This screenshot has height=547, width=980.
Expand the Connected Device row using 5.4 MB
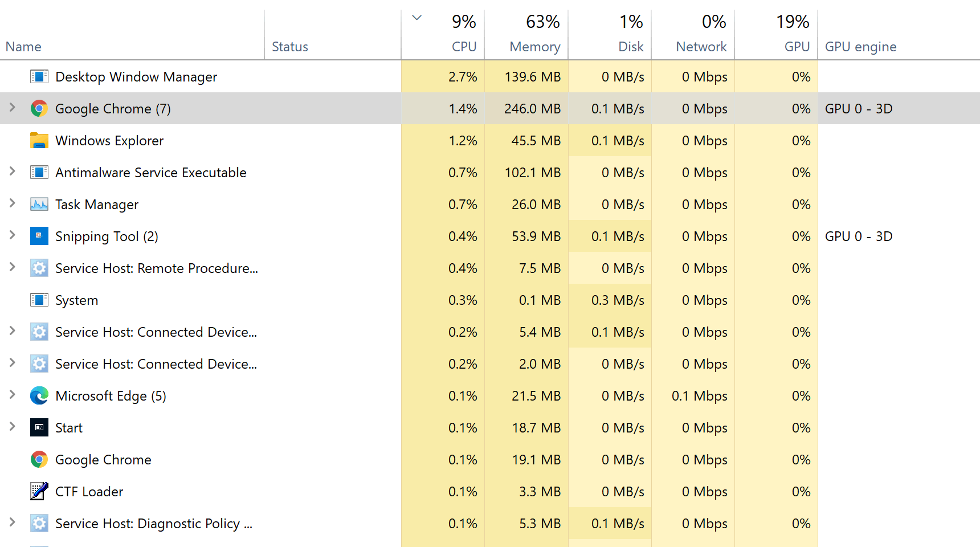(x=12, y=330)
